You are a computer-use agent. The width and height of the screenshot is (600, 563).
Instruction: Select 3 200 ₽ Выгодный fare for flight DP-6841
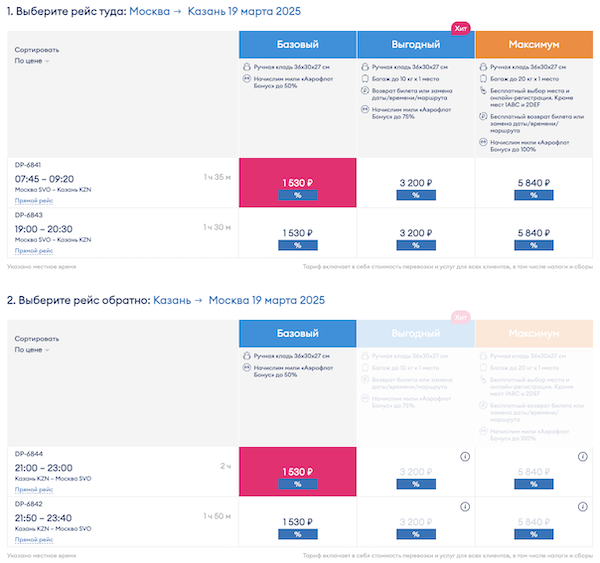(416, 183)
